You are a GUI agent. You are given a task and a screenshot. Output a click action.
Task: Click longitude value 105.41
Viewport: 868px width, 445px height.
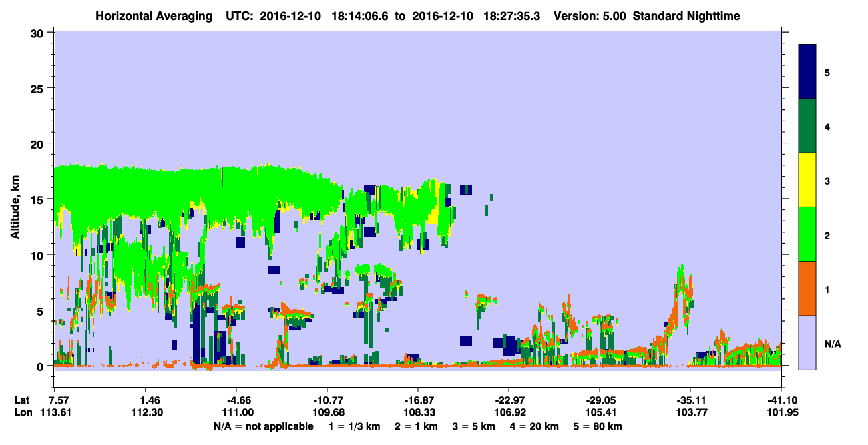(600, 412)
